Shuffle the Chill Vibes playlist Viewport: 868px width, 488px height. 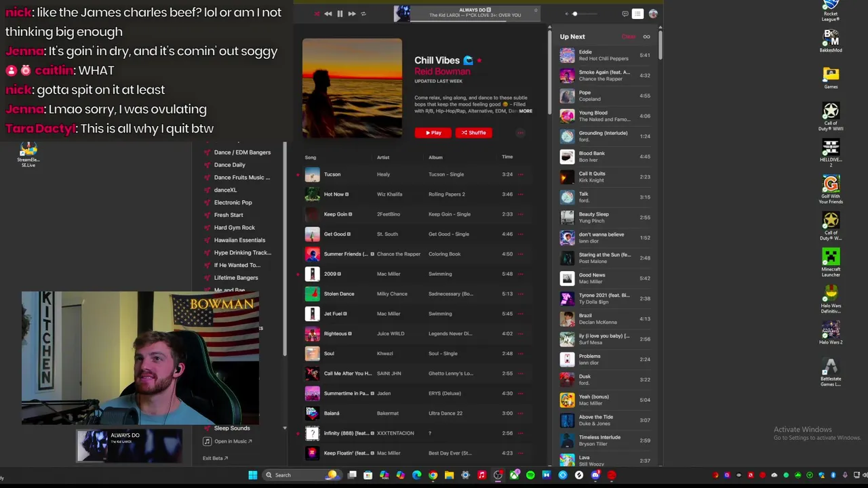tap(473, 133)
